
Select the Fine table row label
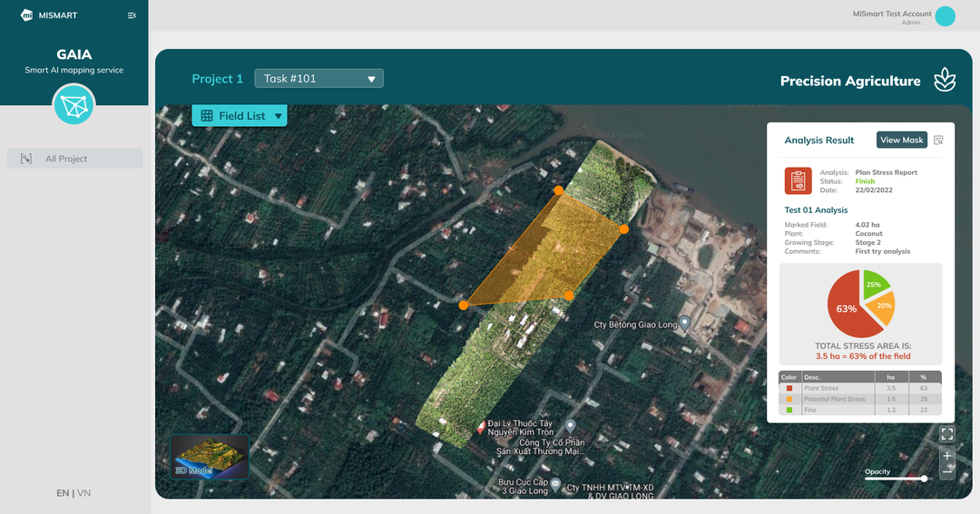click(x=810, y=411)
